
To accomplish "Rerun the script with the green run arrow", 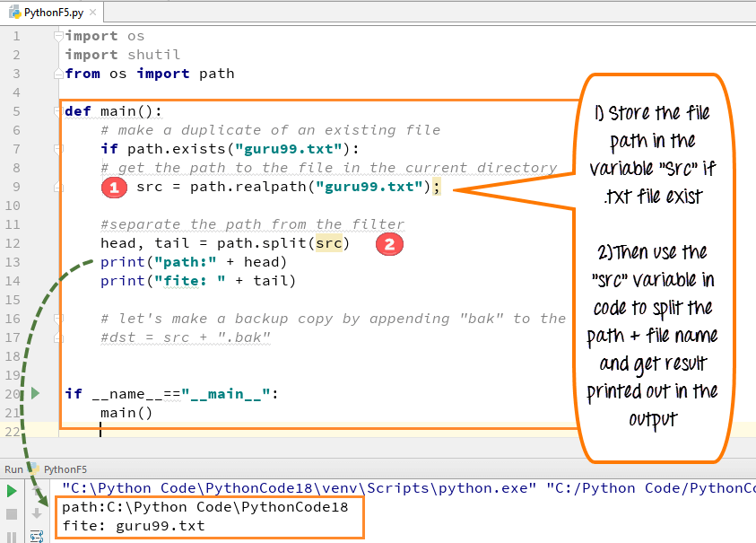I will tap(12, 490).
